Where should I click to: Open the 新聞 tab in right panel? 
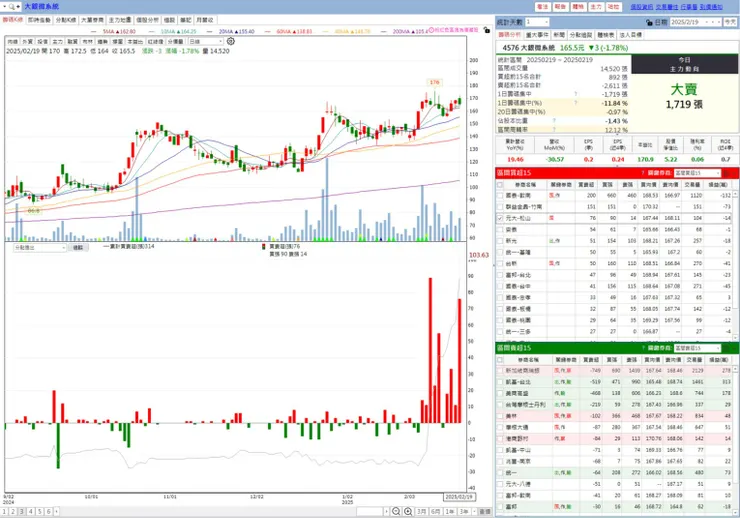pyautogui.click(x=559, y=35)
